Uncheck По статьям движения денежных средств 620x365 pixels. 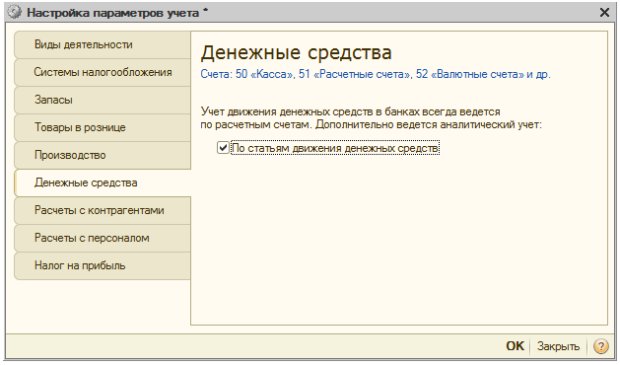[223, 148]
